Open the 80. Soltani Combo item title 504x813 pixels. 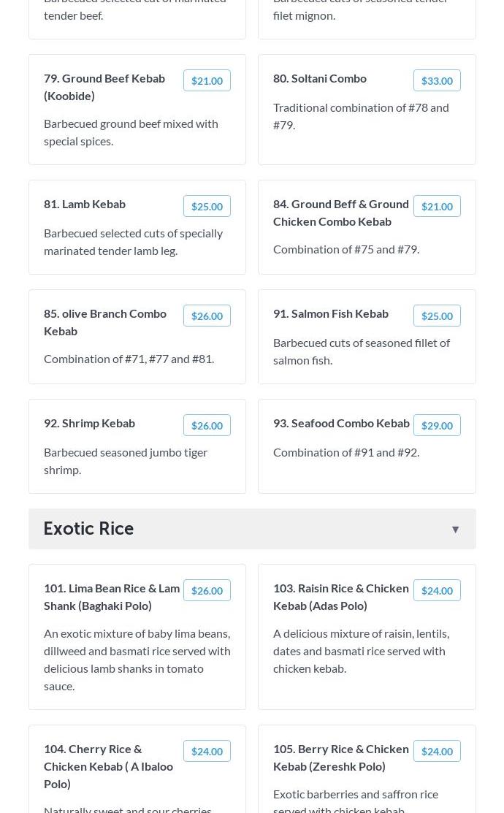[x=320, y=78]
